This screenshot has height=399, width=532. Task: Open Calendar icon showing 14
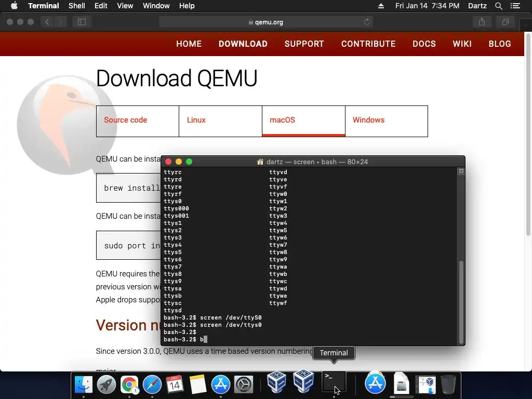[175, 385]
